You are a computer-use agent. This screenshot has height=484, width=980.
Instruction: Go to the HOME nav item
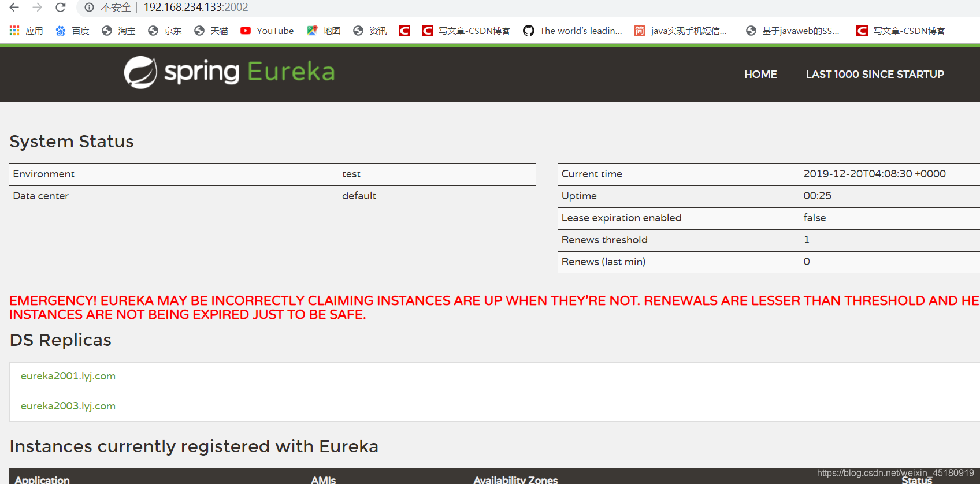click(x=760, y=74)
